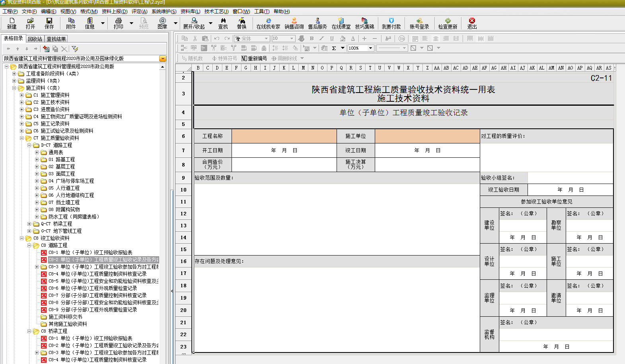Image resolution: width=625 pixels, height=364 pixels.
Task: Open the 附件 attachments tool
Action: coord(71,23)
